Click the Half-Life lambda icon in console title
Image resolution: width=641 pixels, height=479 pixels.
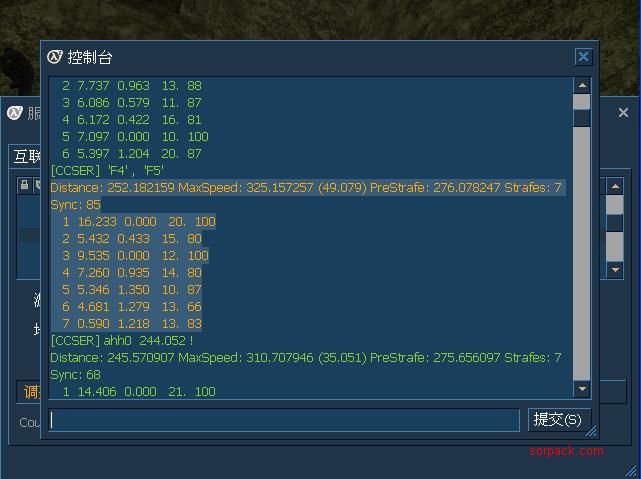(x=56, y=57)
